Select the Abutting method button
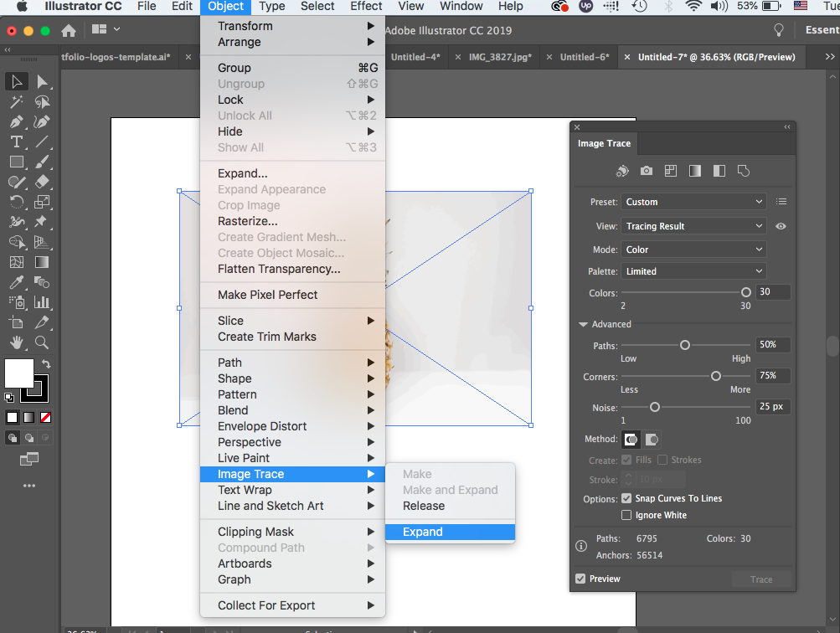This screenshot has height=633, width=840. [631, 440]
